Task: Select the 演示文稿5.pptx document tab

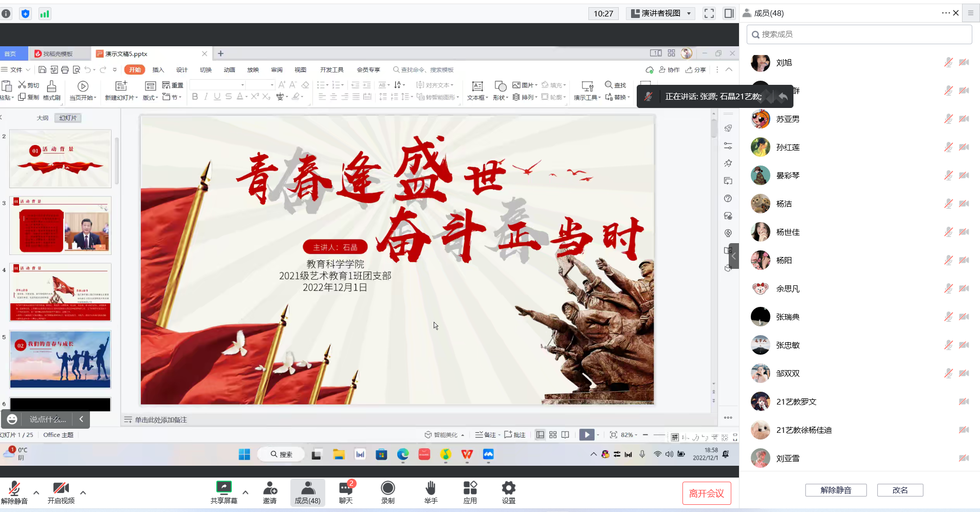Action: 126,53
